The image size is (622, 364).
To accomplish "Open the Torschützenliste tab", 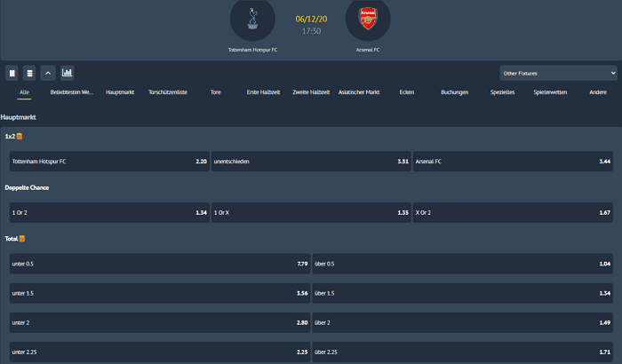I will coord(168,92).
